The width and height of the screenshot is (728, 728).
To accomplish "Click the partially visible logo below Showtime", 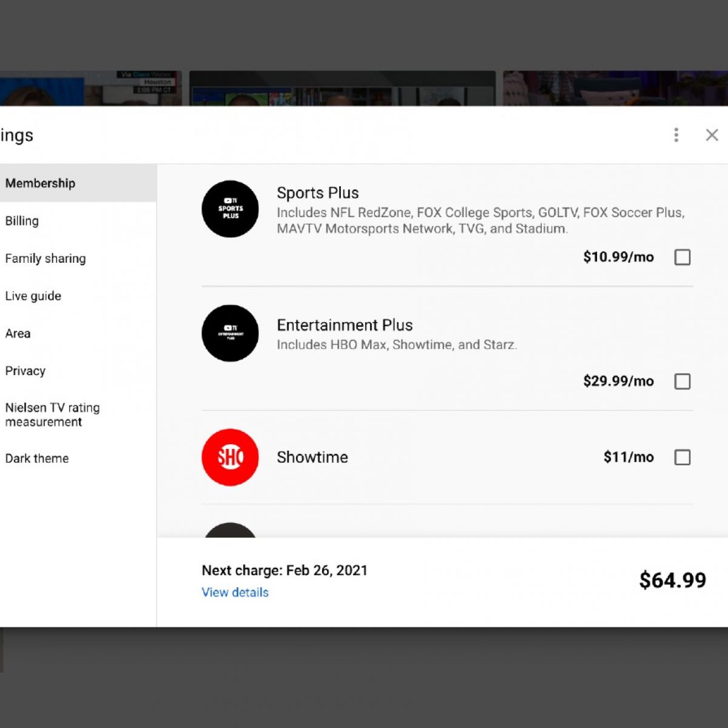I will [x=230, y=530].
